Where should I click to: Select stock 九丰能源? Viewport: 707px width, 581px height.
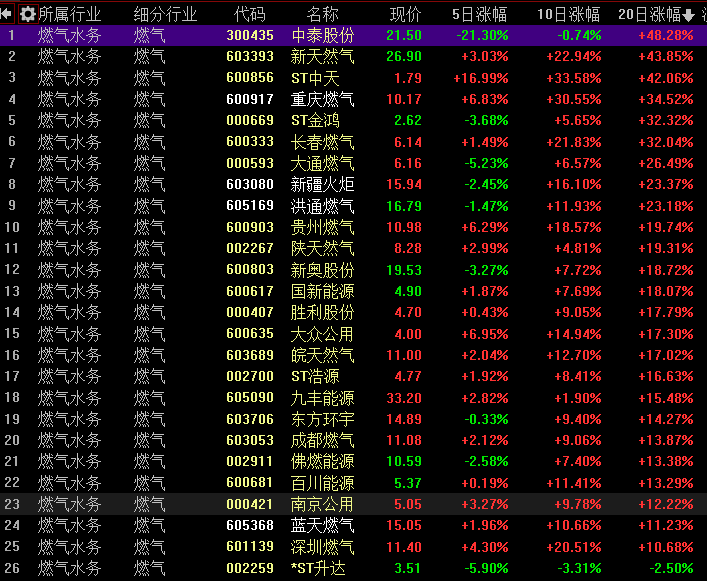(323, 398)
